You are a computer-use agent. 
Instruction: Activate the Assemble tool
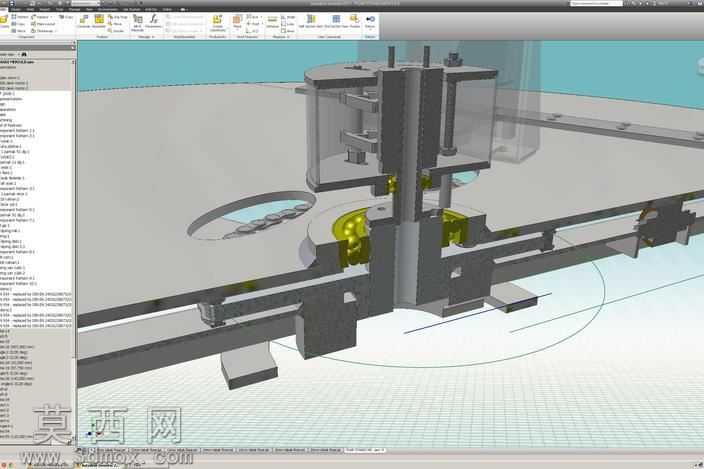point(99,21)
